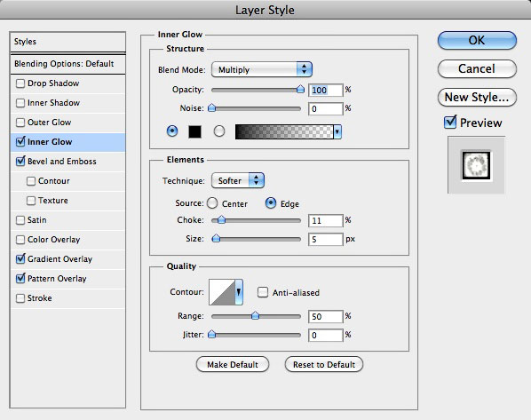Image resolution: width=531 pixels, height=420 pixels.
Task: Open the gradient picker arrow
Action: click(337, 131)
